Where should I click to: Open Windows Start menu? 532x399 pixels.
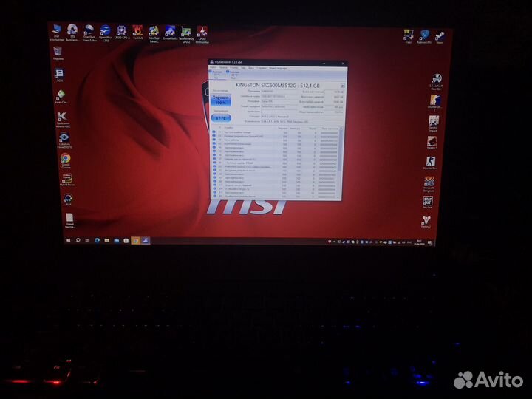pos(68,240)
